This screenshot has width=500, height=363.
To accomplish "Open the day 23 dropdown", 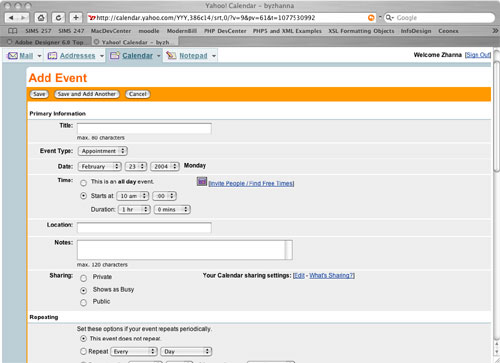I will (x=136, y=166).
